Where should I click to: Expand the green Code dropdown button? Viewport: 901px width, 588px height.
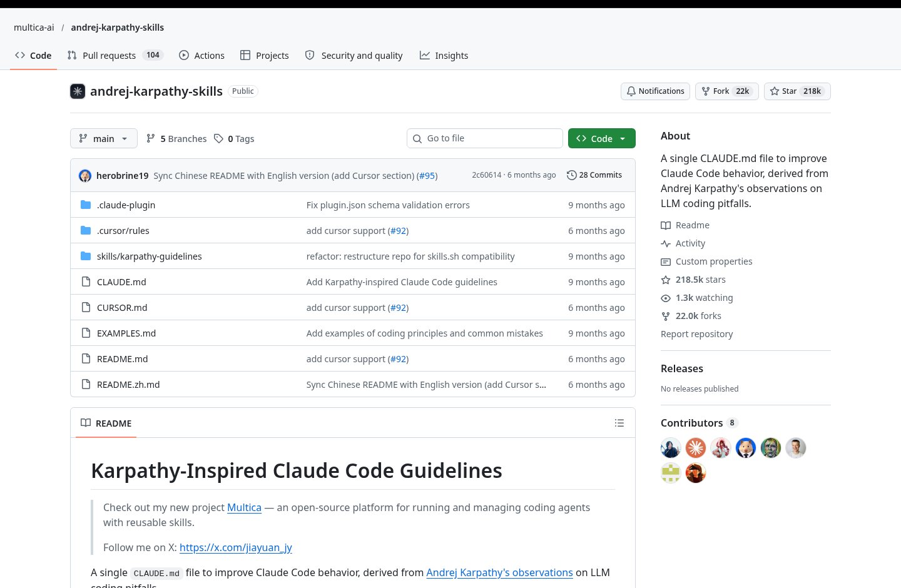tap(602, 138)
